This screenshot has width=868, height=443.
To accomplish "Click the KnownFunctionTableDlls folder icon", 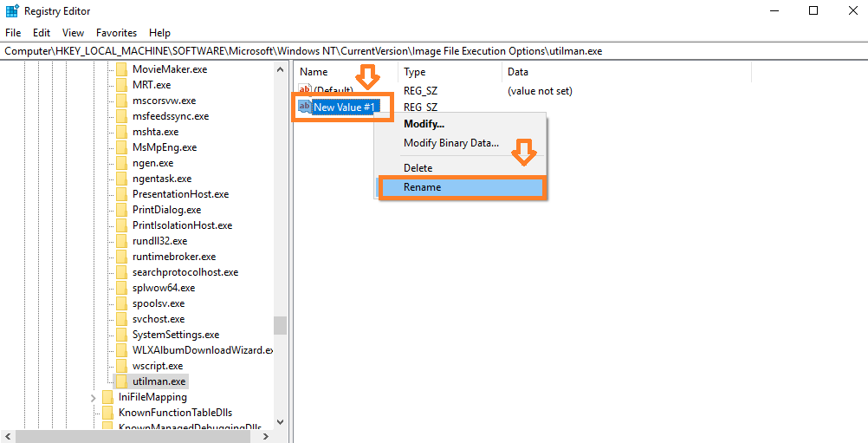I will [107, 413].
